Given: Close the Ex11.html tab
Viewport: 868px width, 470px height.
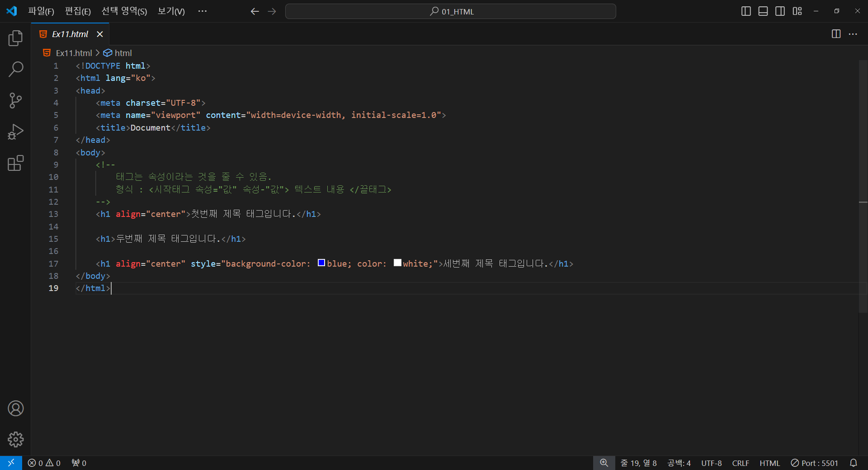Looking at the screenshot, I should pyautogui.click(x=100, y=34).
